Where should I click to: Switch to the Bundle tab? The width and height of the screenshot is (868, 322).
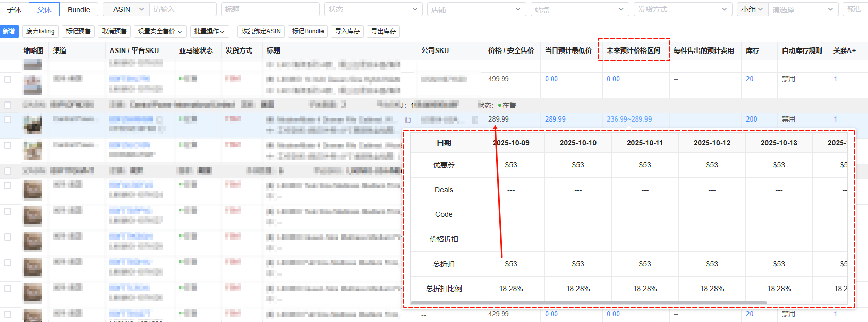coord(78,9)
